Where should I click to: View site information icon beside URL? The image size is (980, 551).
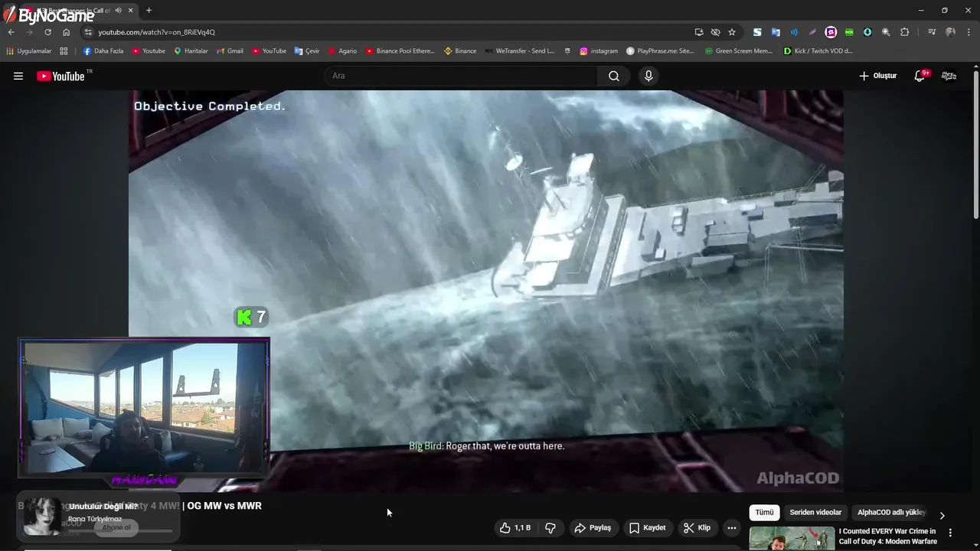(88, 32)
